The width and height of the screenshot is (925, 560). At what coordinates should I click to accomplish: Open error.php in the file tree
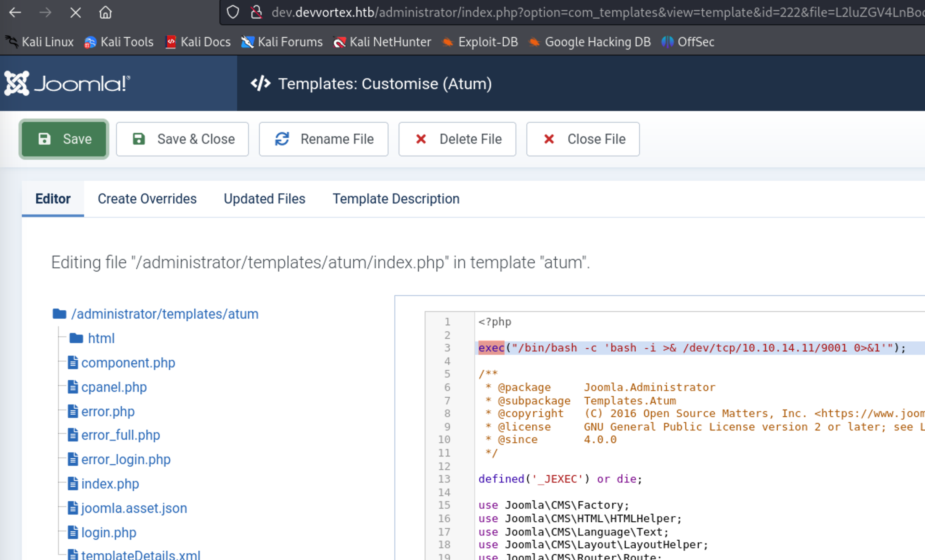(108, 412)
